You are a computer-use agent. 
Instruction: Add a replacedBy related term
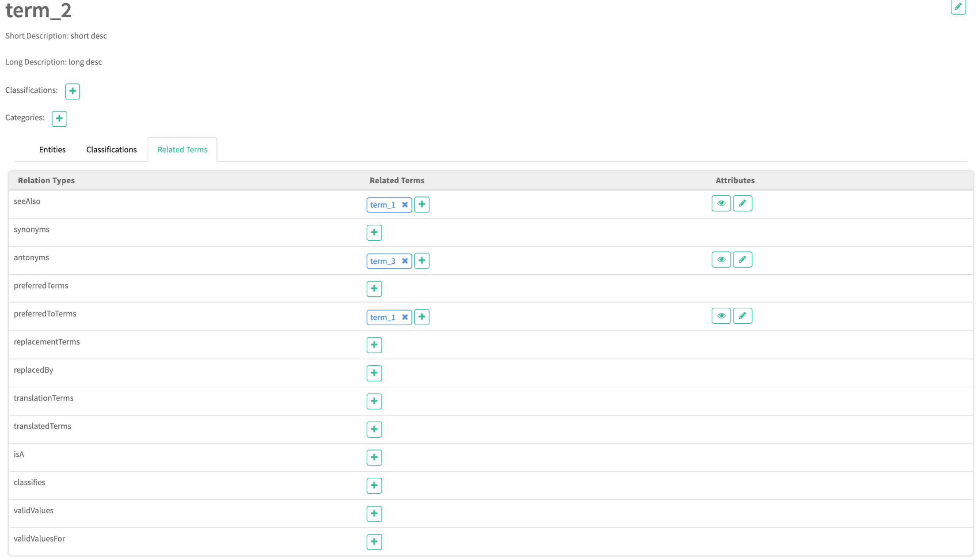(x=374, y=373)
